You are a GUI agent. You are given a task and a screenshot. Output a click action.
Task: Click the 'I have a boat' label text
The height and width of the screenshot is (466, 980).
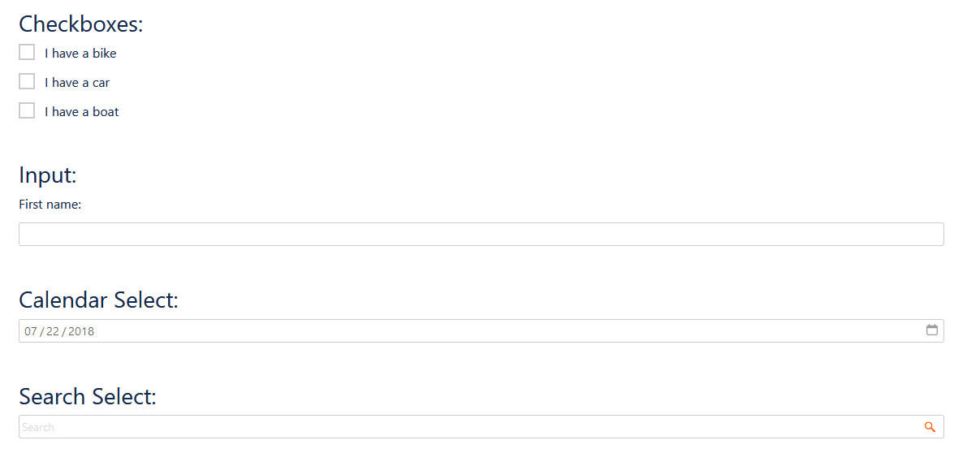[81, 112]
